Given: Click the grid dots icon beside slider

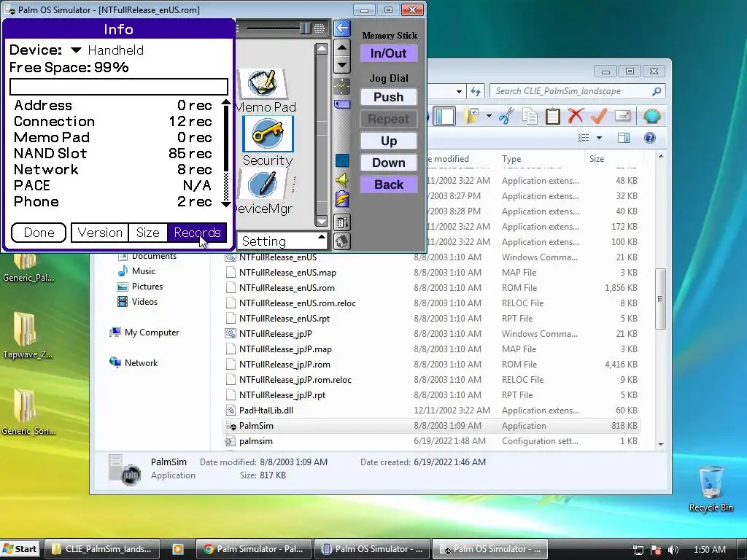Looking at the screenshot, I should click(x=320, y=28).
